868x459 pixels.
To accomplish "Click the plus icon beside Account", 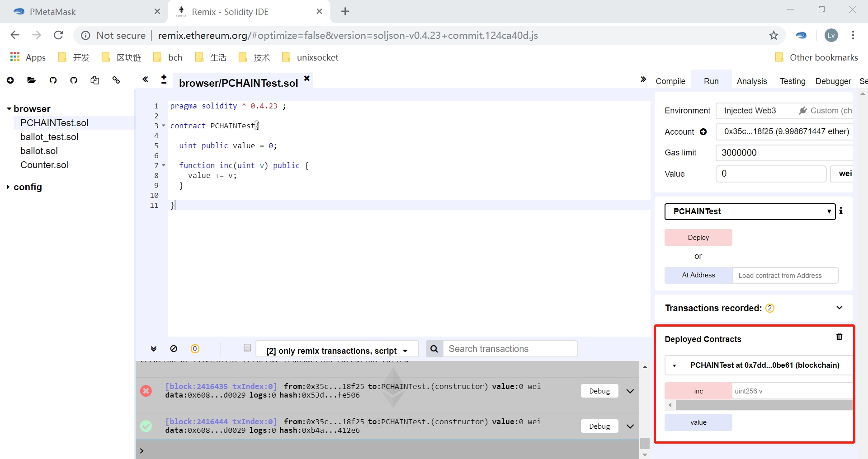I will 703,132.
